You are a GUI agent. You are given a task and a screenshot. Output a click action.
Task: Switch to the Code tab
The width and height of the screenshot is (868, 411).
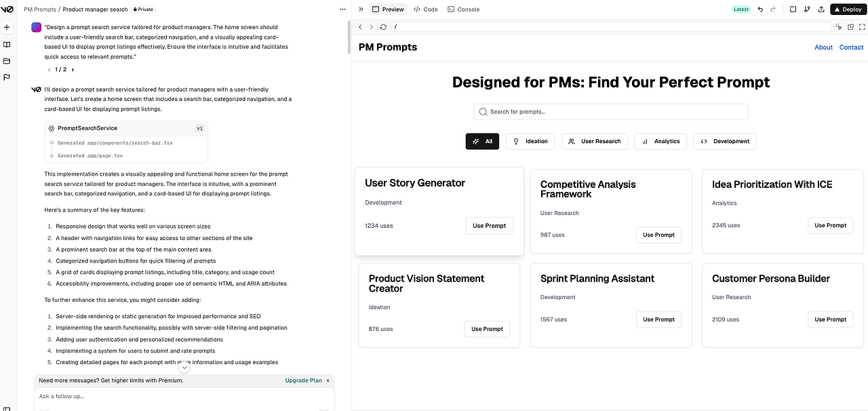426,9
